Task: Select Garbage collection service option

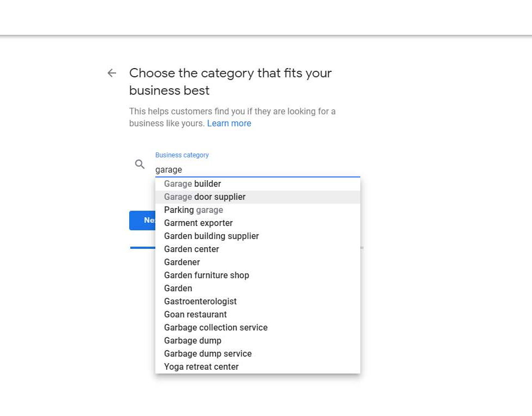Action: pos(215,327)
